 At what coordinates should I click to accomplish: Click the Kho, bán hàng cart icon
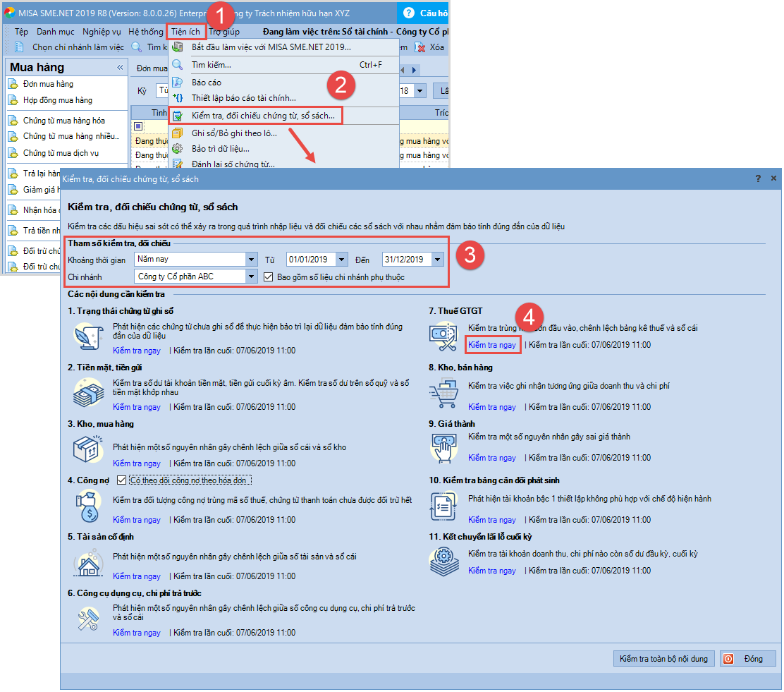click(x=443, y=394)
